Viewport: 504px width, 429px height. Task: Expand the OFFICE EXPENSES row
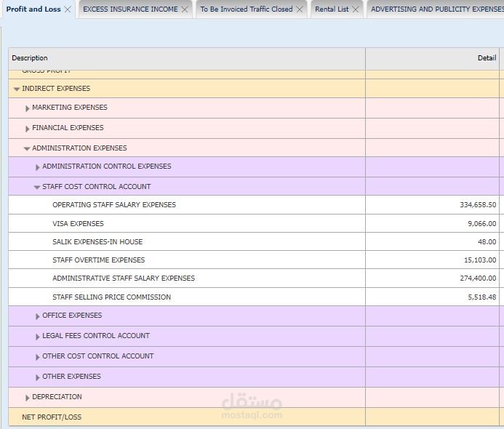pos(38,316)
